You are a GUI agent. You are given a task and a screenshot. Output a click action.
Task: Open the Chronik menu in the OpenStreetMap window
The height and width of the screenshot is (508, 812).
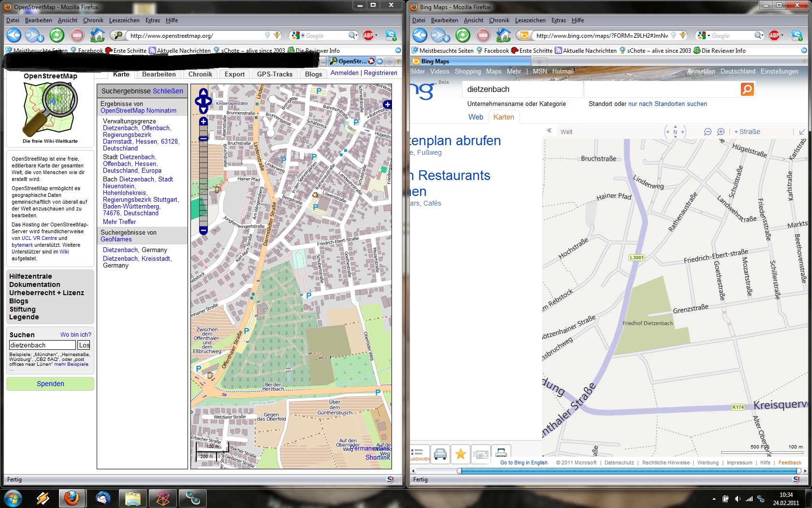click(x=93, y=20)
